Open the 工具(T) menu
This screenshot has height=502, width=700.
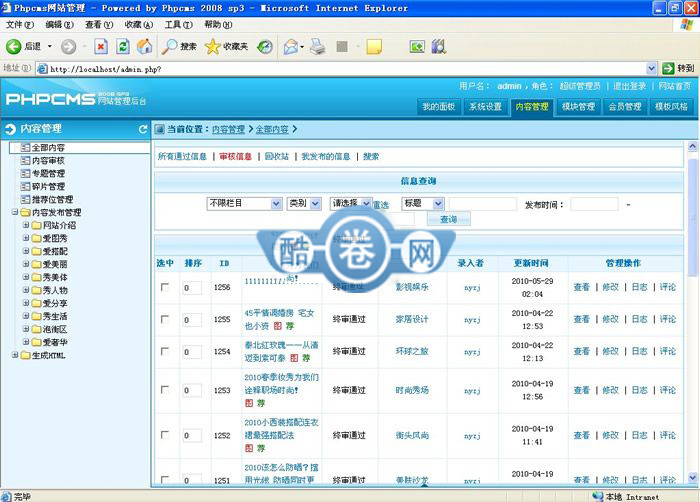pyautogui.click(x=179, y=25)
